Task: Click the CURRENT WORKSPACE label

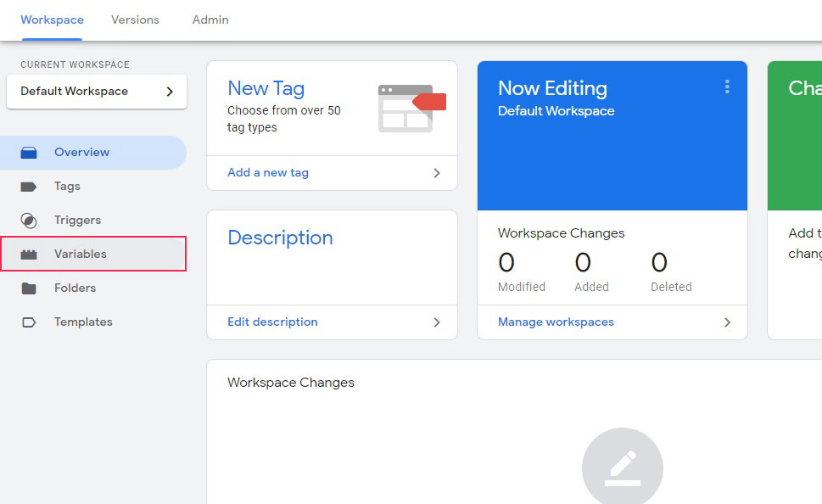Action: click(75, 64)
